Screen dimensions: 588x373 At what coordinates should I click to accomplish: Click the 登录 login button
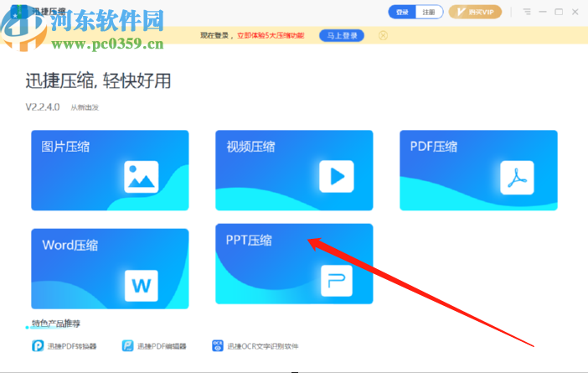click(402, 12)
